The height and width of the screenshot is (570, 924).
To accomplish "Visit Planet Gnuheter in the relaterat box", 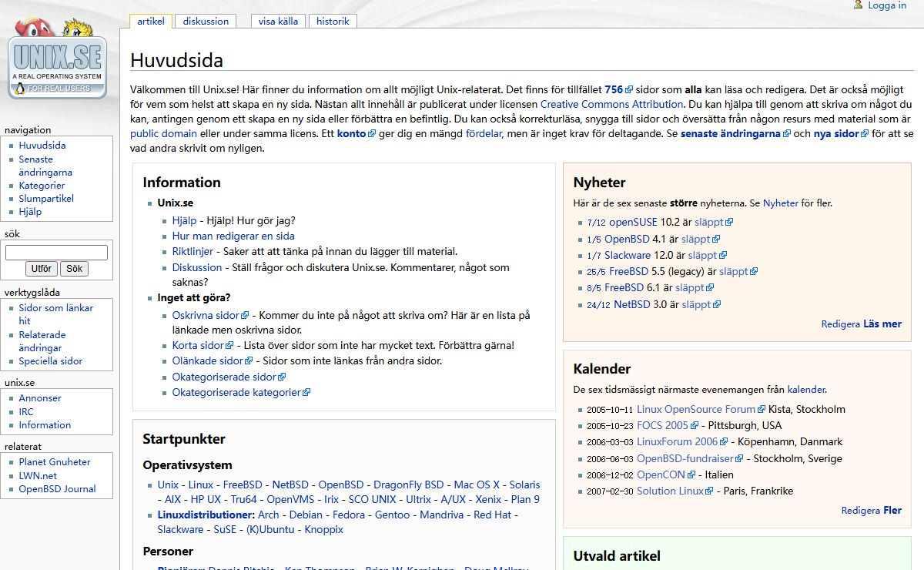I will click(x=55, y=461).
